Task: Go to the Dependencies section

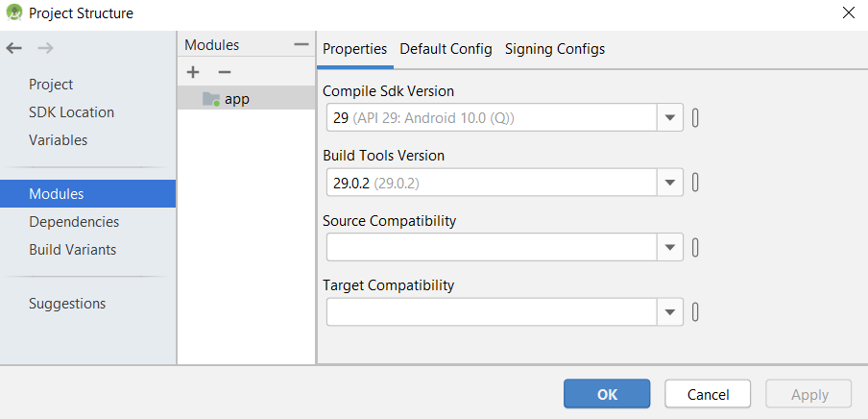Action: point(74,222)
